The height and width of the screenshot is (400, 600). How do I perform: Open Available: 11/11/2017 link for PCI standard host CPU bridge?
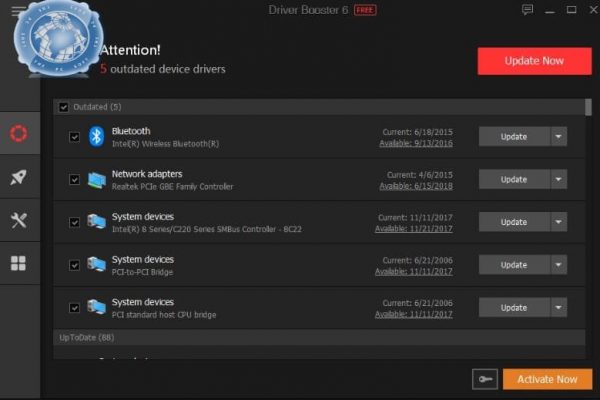414,314
